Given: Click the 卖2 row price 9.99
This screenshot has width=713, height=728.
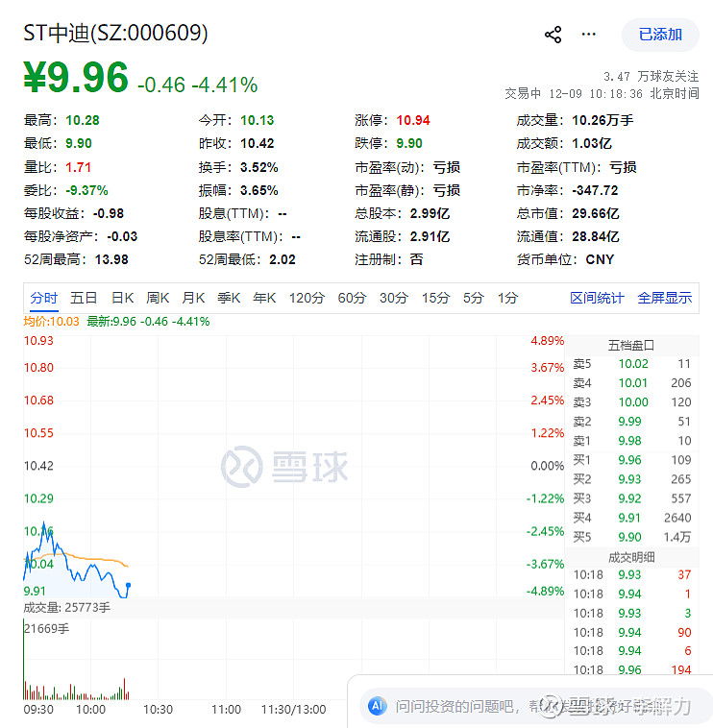Looking at the screenshot, I should (629, 422).
